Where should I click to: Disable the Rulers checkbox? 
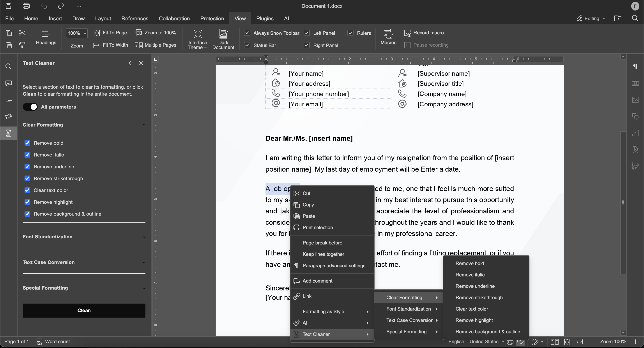(x=350, y=33)
